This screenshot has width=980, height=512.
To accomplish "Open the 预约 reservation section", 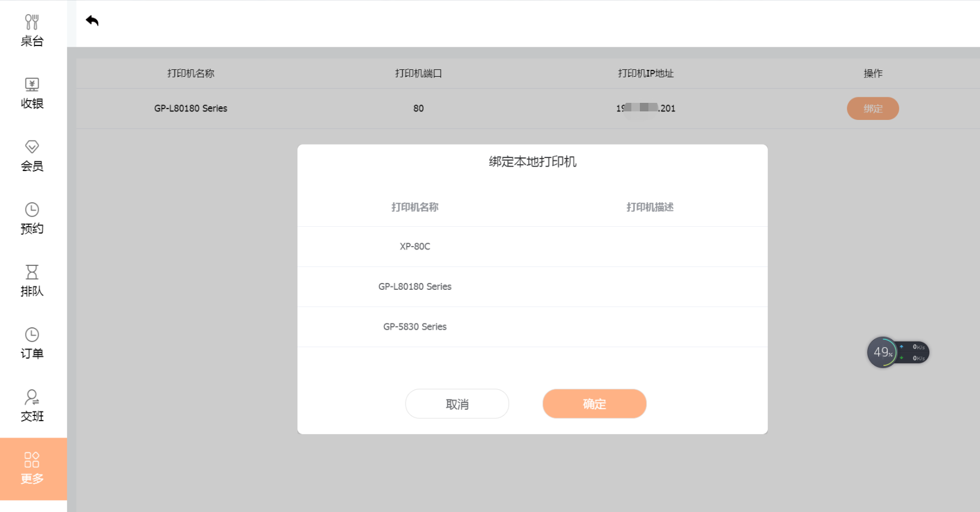I will pyautogui.click(x=32, y=219).
